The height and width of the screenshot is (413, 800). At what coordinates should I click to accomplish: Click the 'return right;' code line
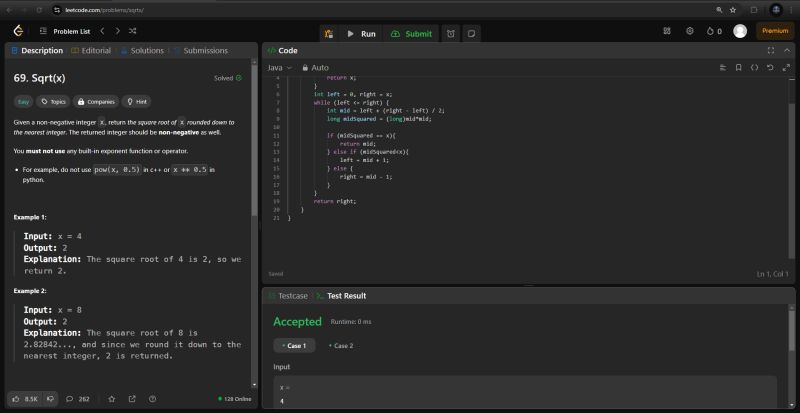pos(335,201)
